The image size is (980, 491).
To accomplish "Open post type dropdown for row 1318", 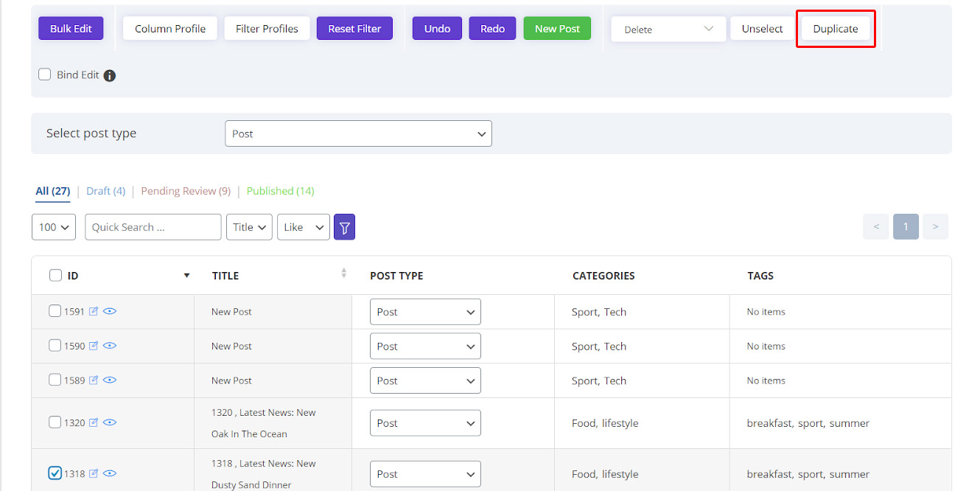I will [425, 474].
